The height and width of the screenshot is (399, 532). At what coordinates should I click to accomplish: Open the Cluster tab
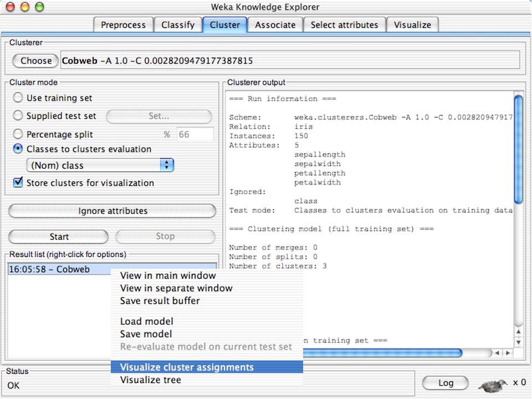(224, 25)
